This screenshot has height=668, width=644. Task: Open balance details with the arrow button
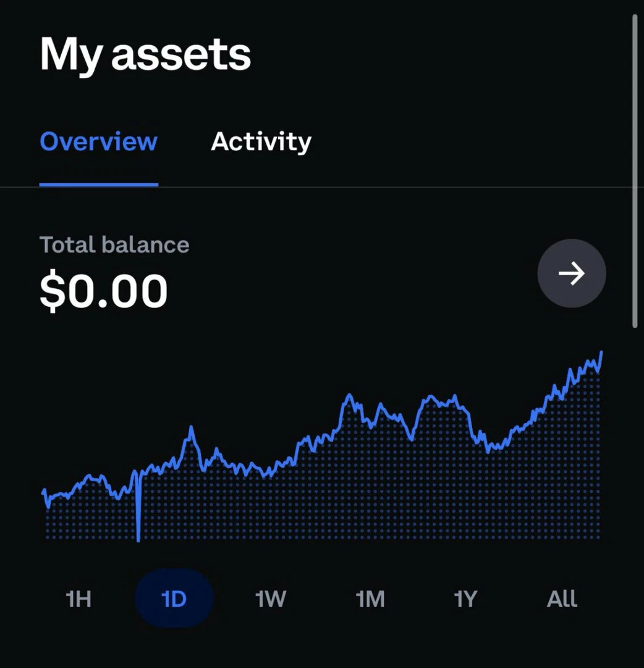[571, 273]
